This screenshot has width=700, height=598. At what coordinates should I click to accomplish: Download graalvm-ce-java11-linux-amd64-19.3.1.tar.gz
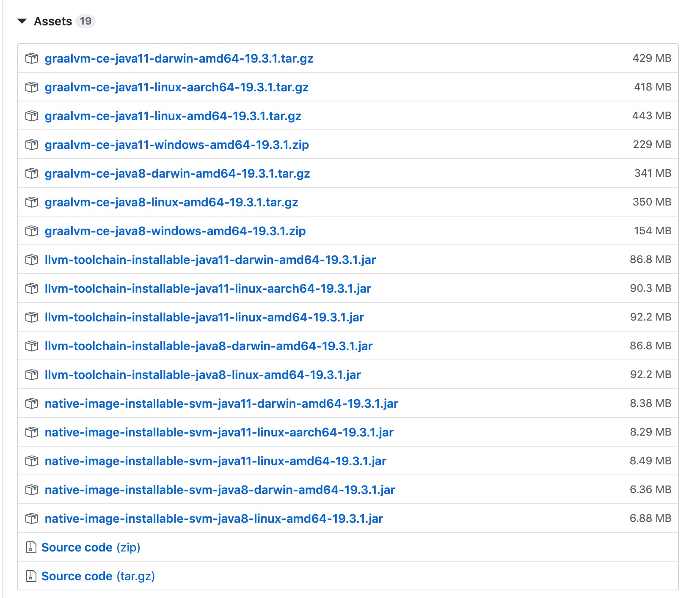173,116
